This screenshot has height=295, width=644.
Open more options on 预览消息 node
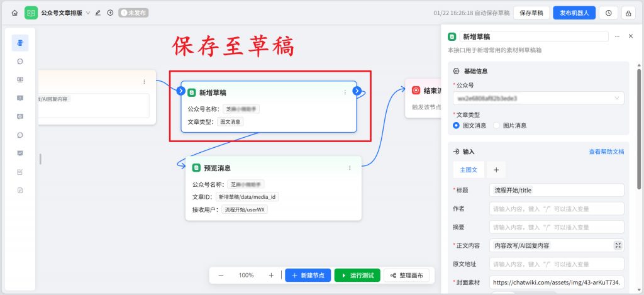pyautogui.click(x=350, y=168)
